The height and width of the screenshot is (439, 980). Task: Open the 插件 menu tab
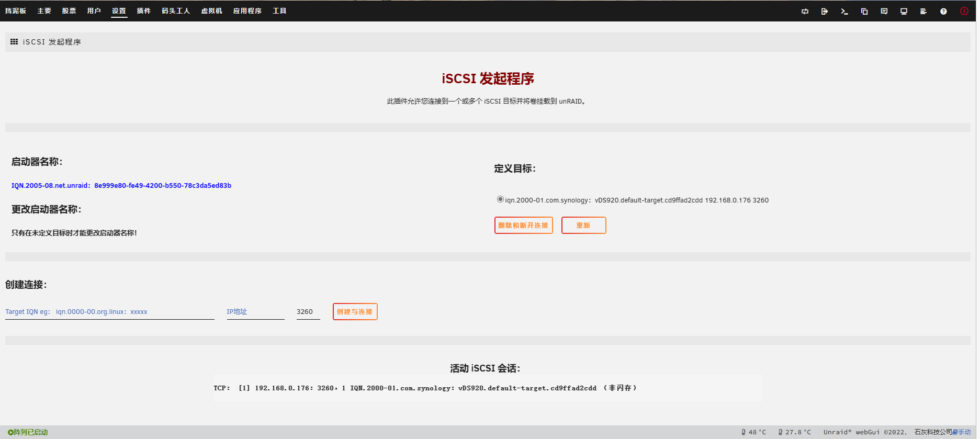(144, 11)
